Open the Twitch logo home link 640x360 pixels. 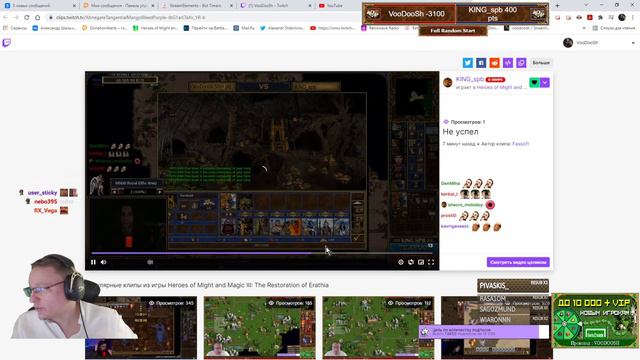(x=7, y=42)
